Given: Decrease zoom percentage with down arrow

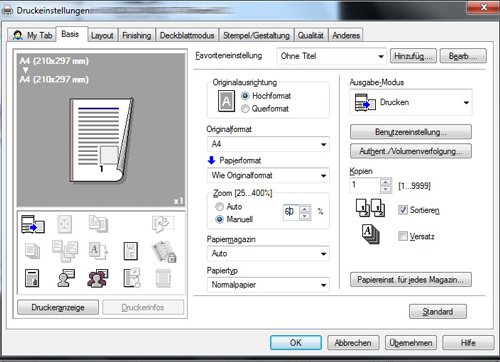Looking at the screenshot, I should coord(305,216).
